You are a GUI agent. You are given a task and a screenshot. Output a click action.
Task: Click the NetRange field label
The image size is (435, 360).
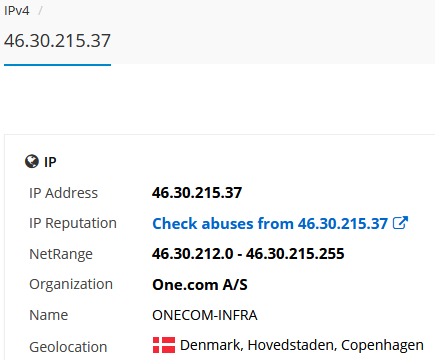coord(61,254)
